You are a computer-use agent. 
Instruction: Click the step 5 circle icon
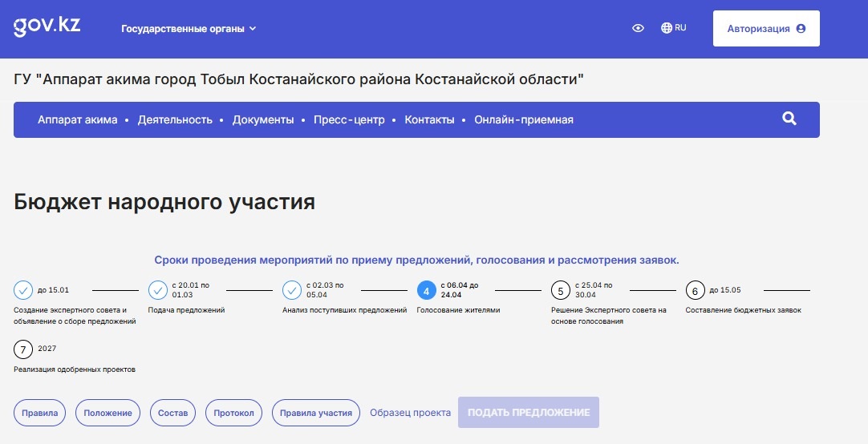pyautogui.click(x=561, y=290)
